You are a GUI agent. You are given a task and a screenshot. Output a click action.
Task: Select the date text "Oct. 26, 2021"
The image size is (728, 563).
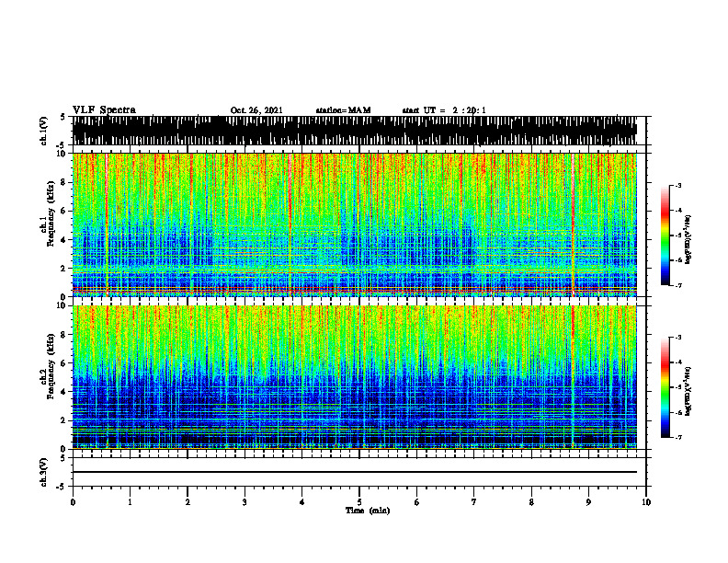[x=256, y=110]
